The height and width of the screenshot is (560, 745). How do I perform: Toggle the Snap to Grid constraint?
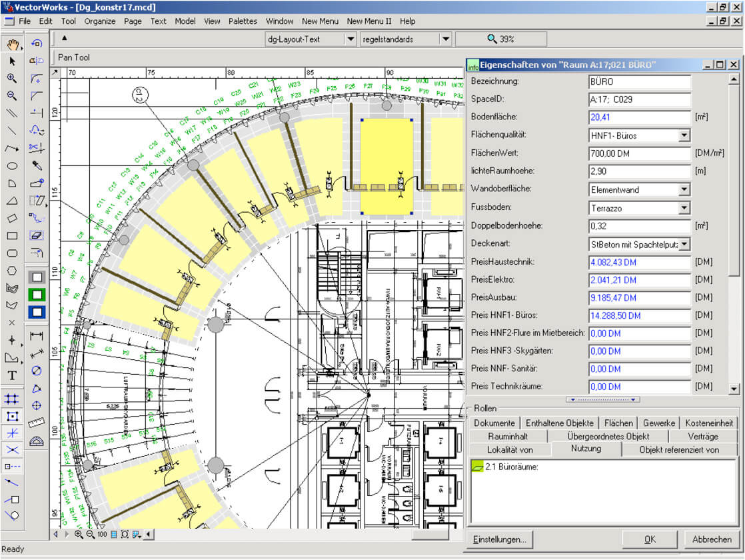[x=12, y=399]
